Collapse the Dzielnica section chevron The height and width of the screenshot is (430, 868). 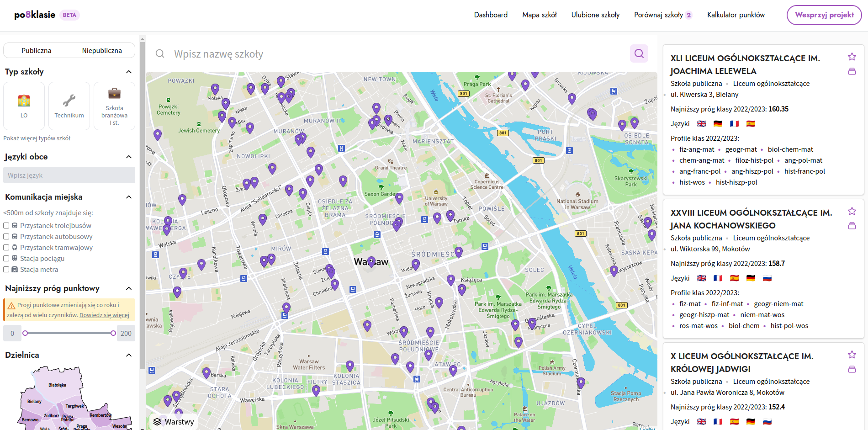tap(129, 355)
